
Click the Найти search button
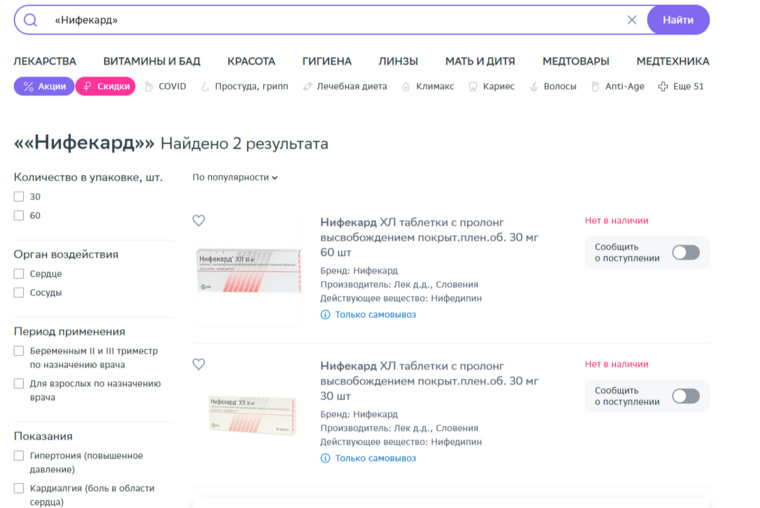(678, 20)
